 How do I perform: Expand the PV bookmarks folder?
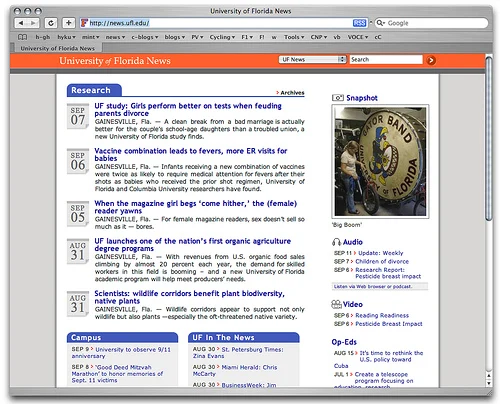point(197,37)
